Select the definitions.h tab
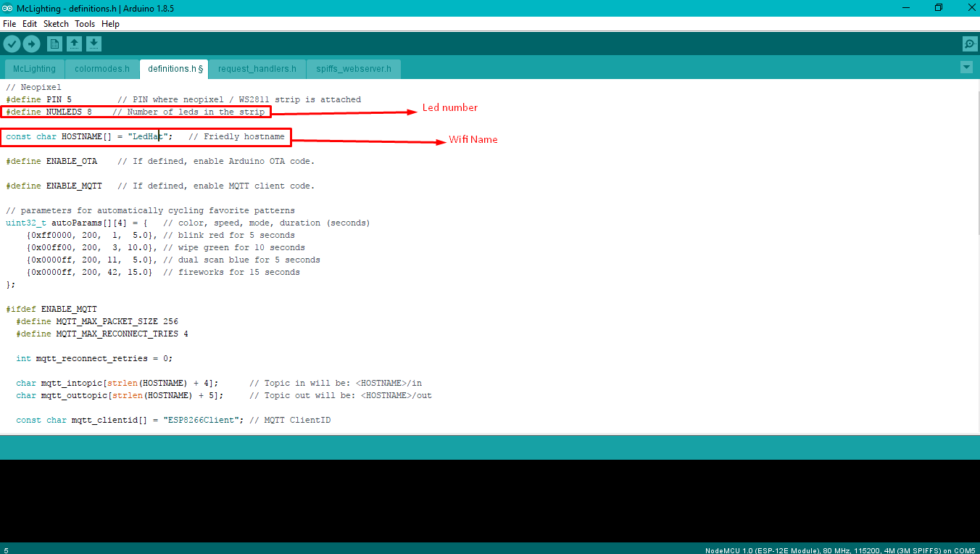 [x=173, y=68]
